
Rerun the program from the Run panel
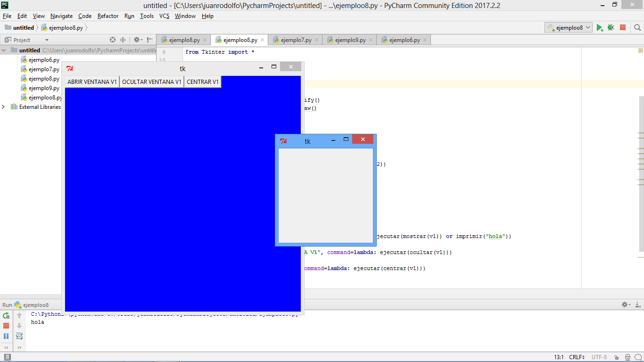[6, 316]
